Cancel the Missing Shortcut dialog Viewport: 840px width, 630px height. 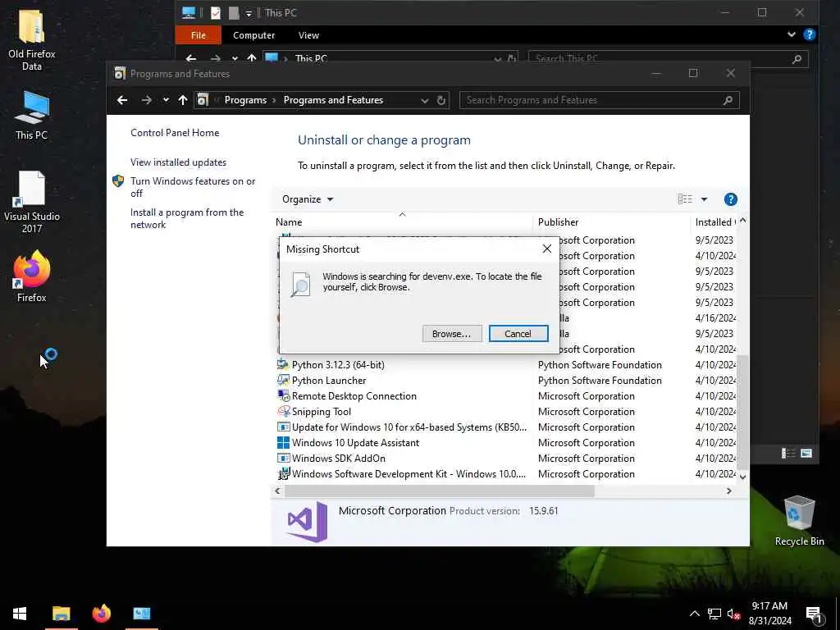pos(518,334)
